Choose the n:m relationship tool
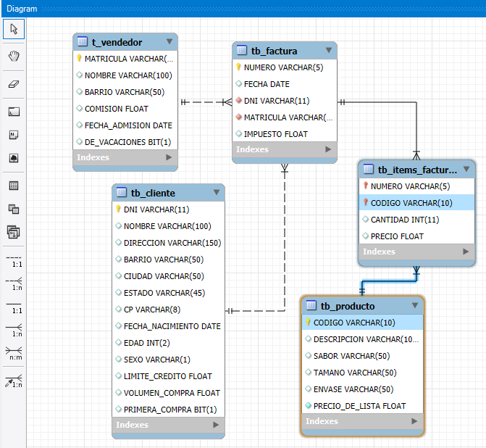The width and height of the screenshot is (486, 448). click(x=14, y=353)
